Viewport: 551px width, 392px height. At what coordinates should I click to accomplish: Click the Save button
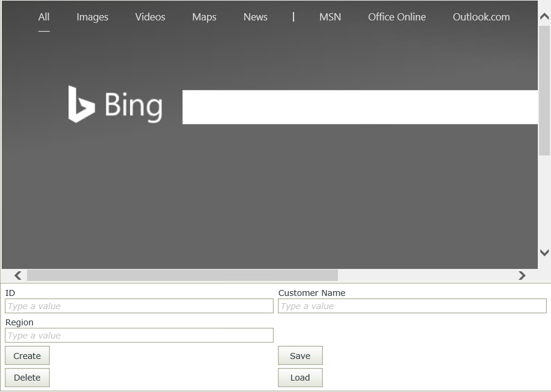click(x=300, y=355)
